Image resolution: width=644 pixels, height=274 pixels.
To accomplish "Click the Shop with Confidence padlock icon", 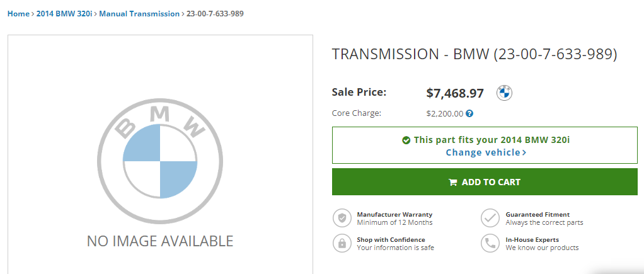I will pos(342,243).
